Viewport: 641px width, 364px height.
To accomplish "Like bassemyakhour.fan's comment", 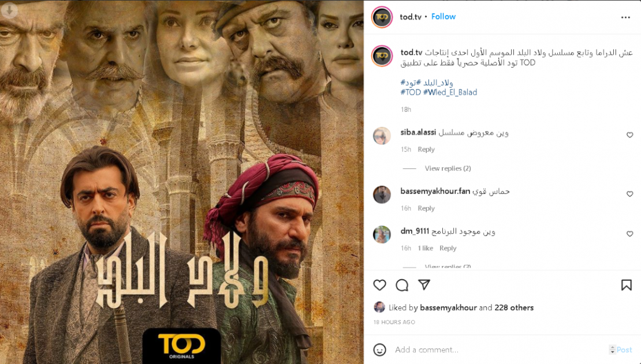I will [629, 194].
